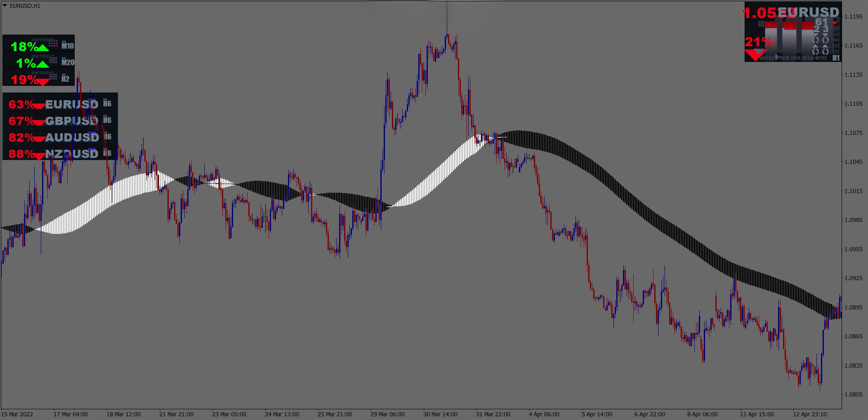
Task: Click the M10 timeframe label
Action: (68, 46)
